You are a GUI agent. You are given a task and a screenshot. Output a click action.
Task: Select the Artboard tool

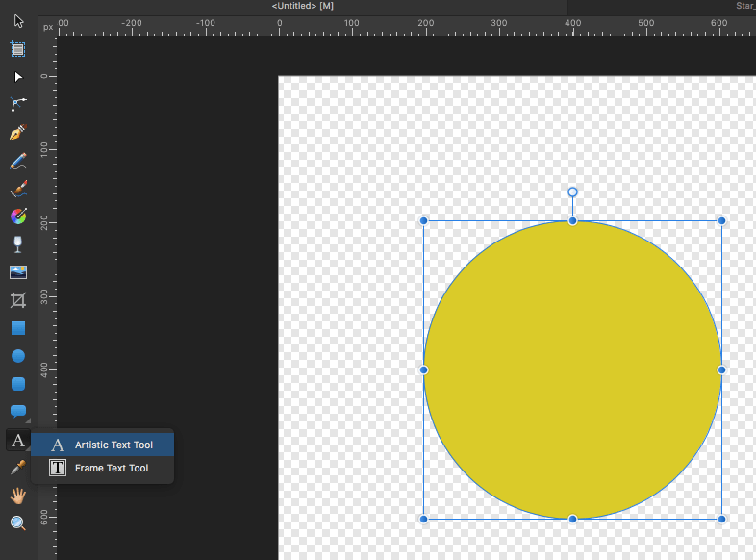[18, 49]
